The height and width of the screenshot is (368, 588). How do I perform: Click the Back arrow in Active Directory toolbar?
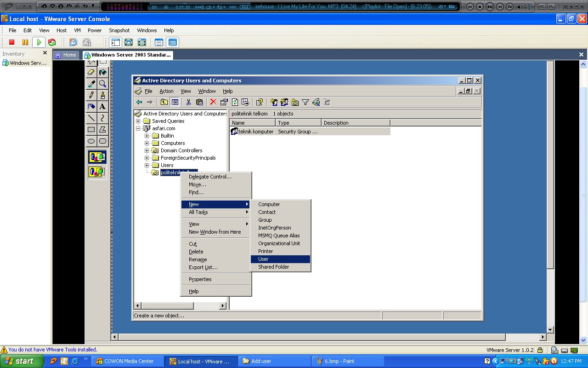(x=139, y=102)
